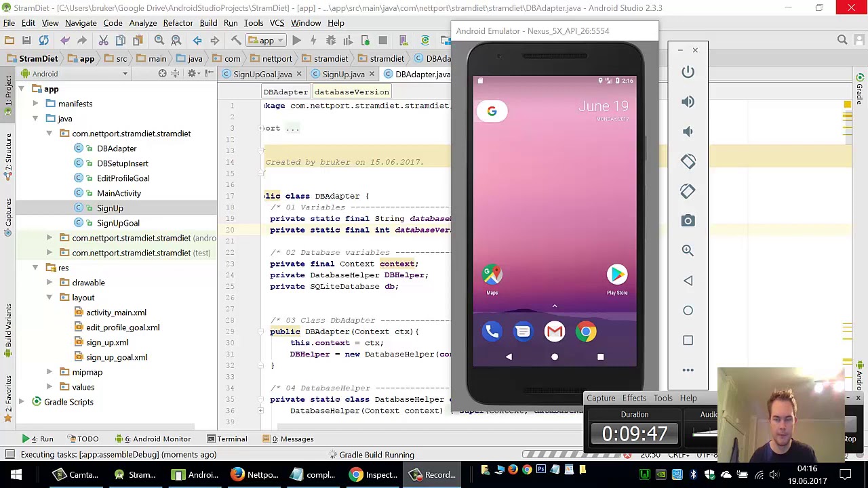Screen dimensions: 868x488
Task: Click the emulator power button icon
Action: pos(688,72)
